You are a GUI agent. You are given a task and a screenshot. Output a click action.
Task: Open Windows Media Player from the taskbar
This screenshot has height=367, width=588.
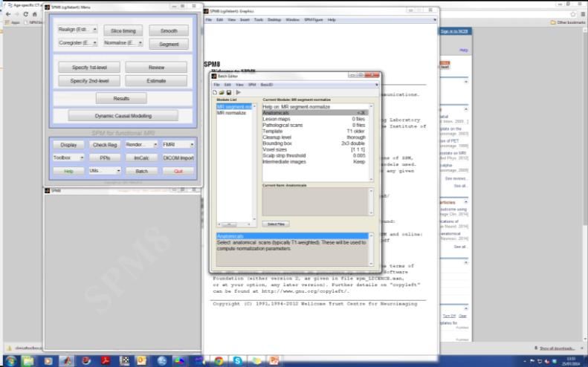pyautogui.click(x=48, y=360)
